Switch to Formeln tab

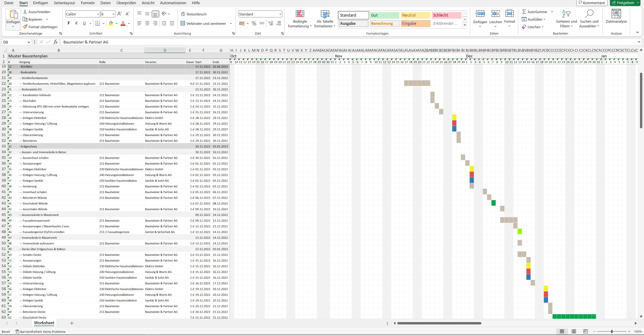pyautogui.click(x=88, y=3)
